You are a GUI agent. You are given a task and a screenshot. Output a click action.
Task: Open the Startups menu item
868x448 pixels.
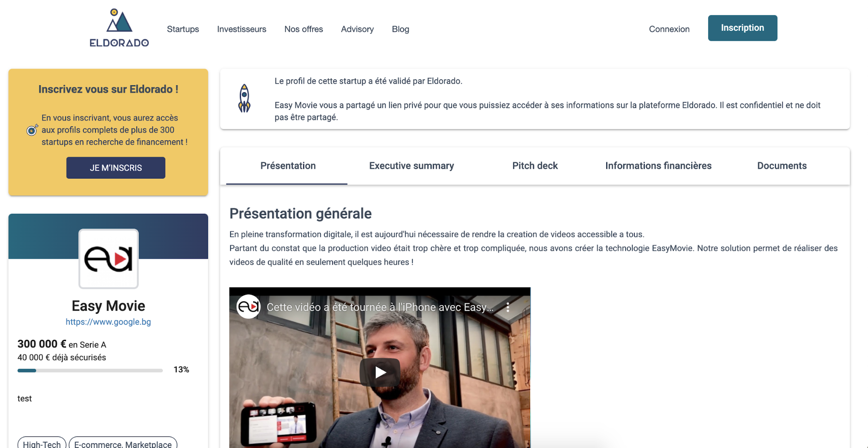[183, 29]
